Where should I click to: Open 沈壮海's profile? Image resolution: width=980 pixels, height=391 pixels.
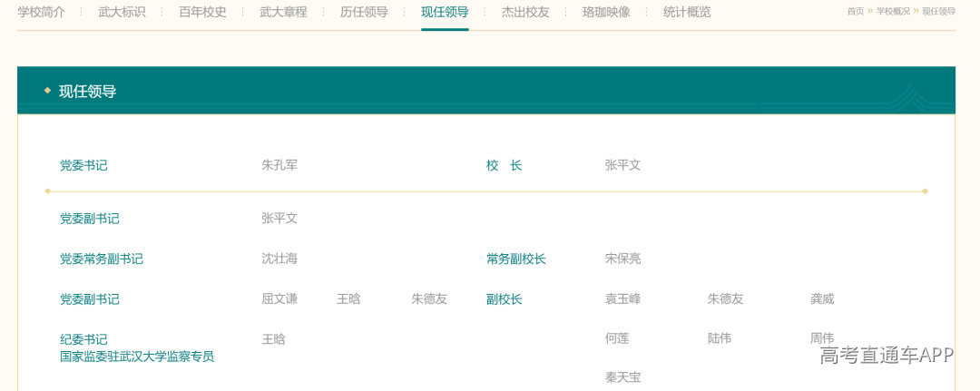(279, 259)
